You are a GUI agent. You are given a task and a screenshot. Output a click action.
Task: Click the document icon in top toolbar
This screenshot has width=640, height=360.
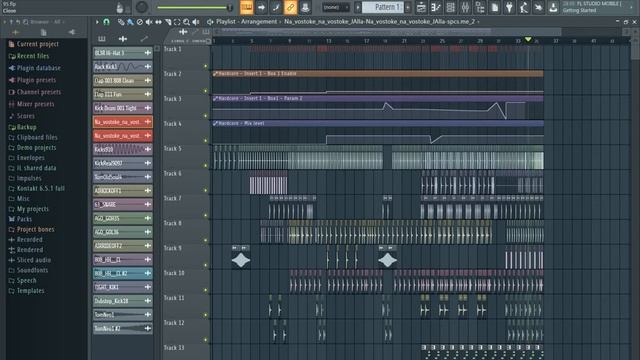(495, 7)
